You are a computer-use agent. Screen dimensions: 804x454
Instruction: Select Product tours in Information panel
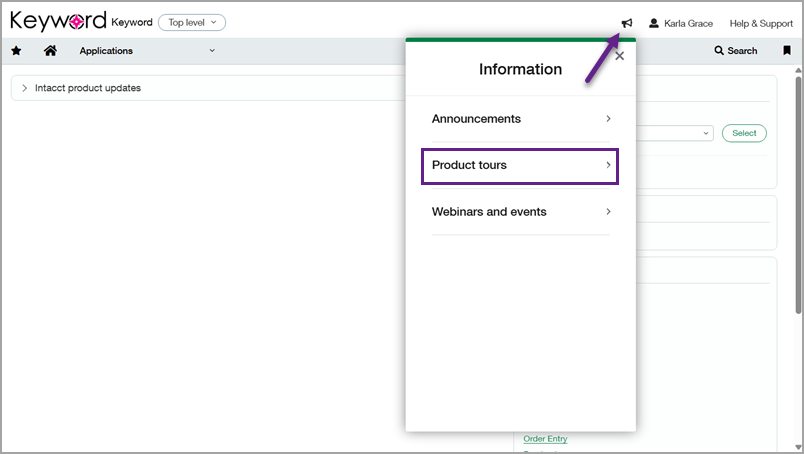tap(520, 165)
